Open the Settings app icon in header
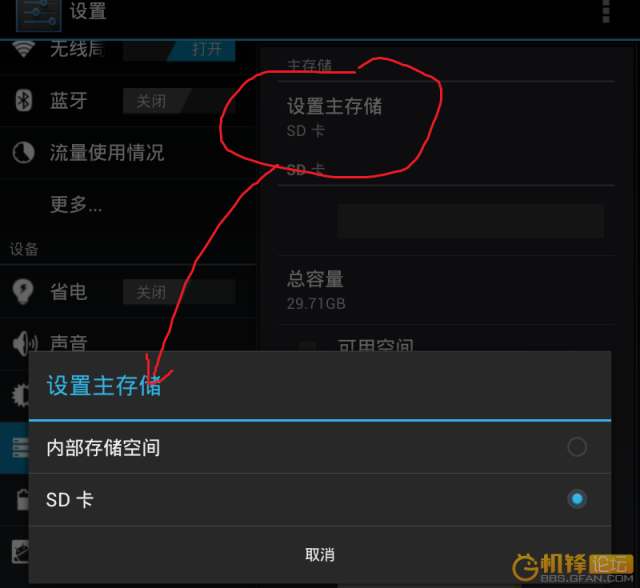This screenshot has height=588, width=640. pyautogui.click(x=38, y=15)
